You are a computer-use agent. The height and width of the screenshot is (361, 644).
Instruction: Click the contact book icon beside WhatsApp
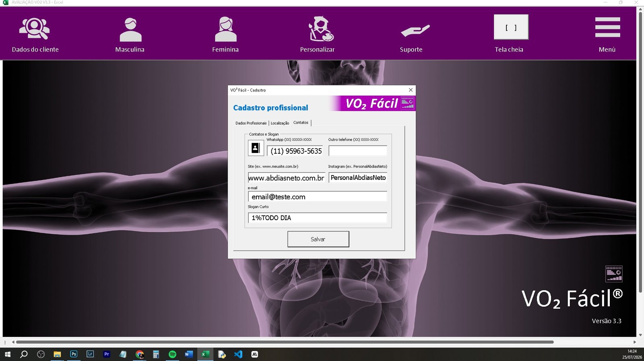(x=256, y=148)
